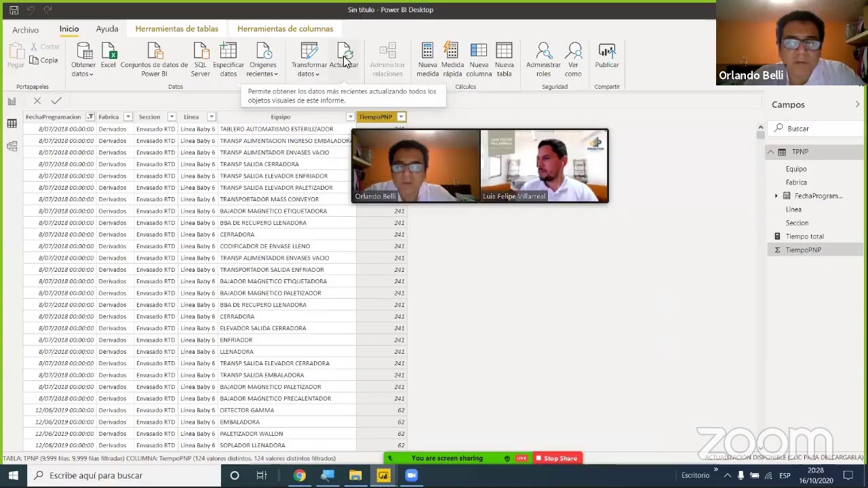Click Stop Share button
Viewport: 868px width, 488px height.
tap(556, 458)
